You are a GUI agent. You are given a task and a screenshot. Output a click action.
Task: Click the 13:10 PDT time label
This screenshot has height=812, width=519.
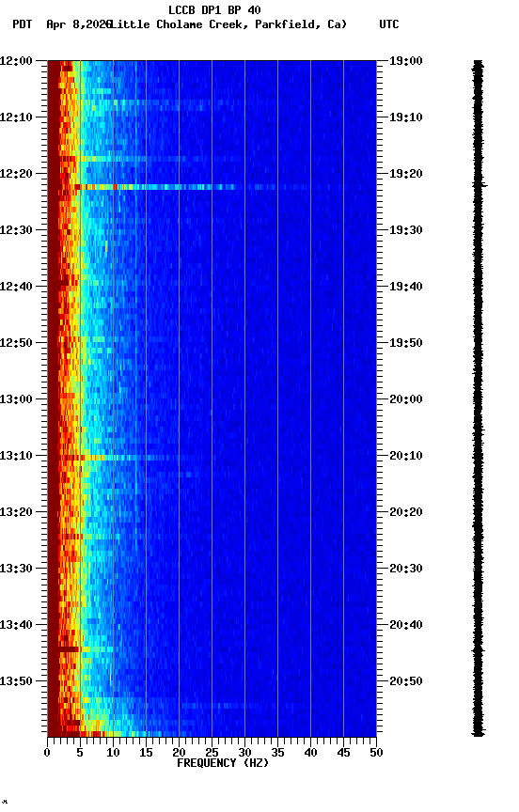click(16, 456)
